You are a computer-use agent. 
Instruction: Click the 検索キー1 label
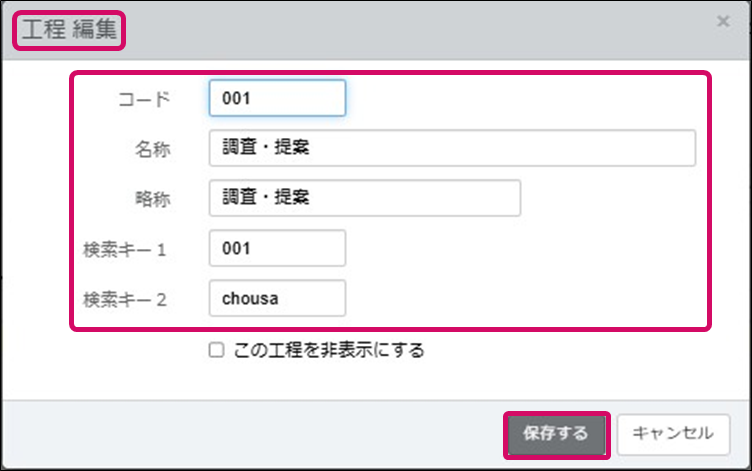[x=126, y=249]
